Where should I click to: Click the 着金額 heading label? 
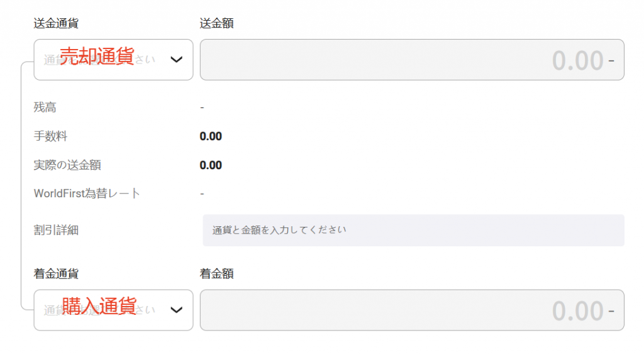[x=216, y=274]
